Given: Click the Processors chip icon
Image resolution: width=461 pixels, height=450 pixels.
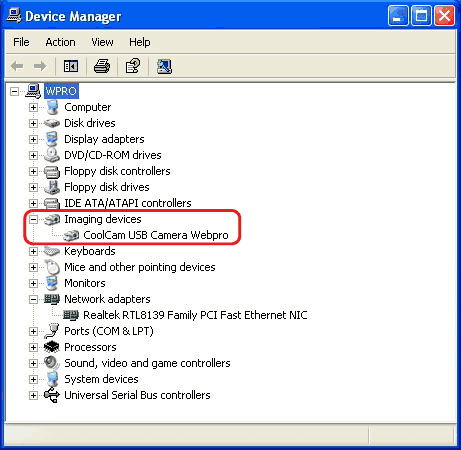Looking at the screenshot, I should [52, 347].
